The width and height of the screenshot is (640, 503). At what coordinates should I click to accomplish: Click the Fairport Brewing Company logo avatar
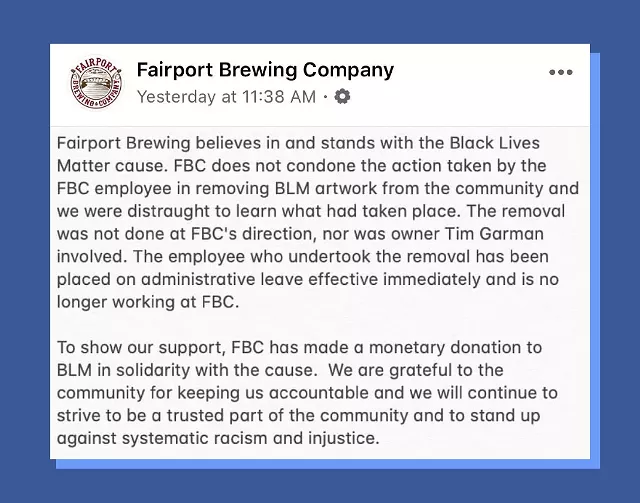coord(97,82)
